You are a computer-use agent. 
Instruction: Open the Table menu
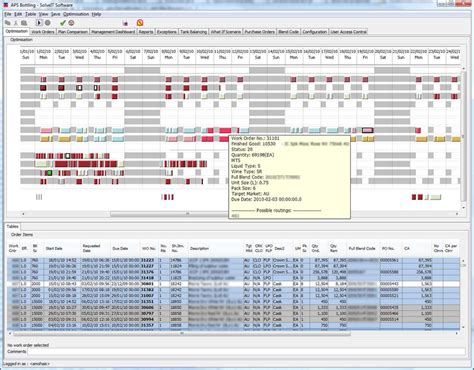(31, 14)
